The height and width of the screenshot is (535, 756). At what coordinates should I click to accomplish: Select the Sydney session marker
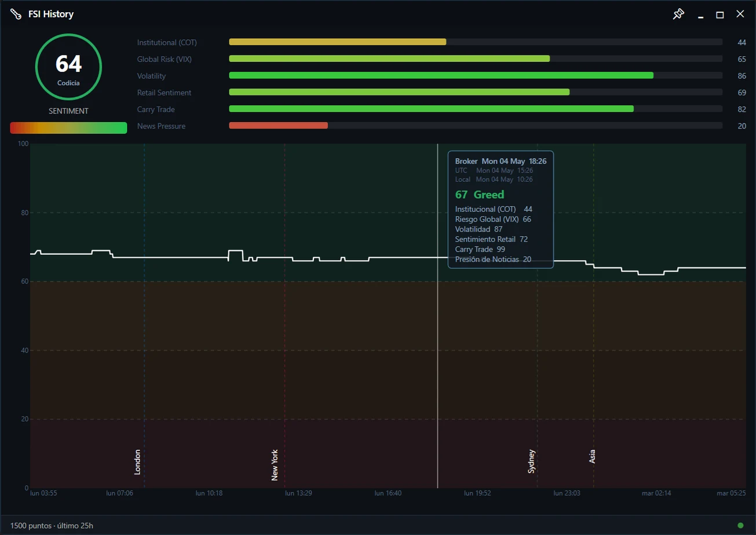click(x=532, y=461)
